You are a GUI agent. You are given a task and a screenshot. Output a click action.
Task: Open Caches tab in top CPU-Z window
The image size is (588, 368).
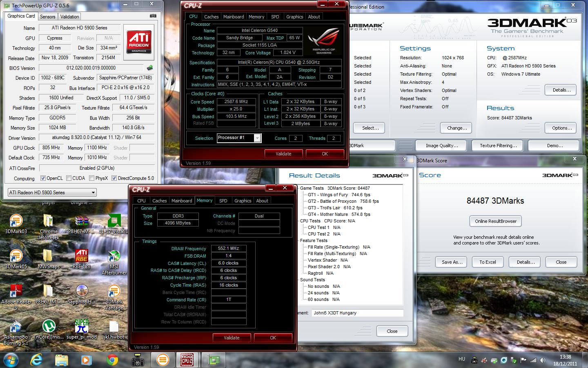click(211, 17)
